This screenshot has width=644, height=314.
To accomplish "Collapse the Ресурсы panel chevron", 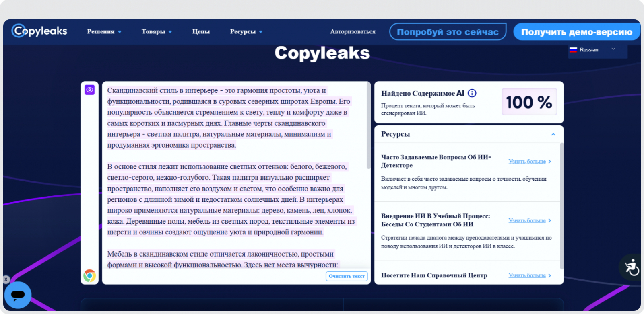I will coord(553,134).
